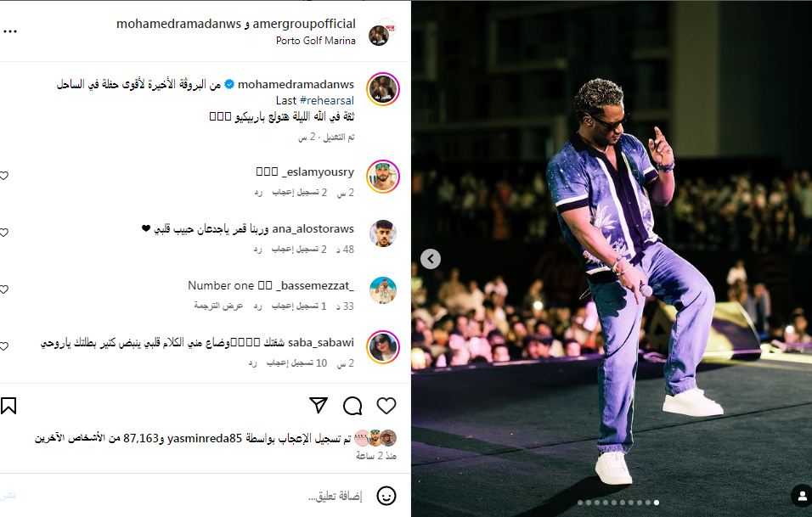Select the last carousel dot indicator
The height and width of the screenshot is (517, 812).
(656, 503)
